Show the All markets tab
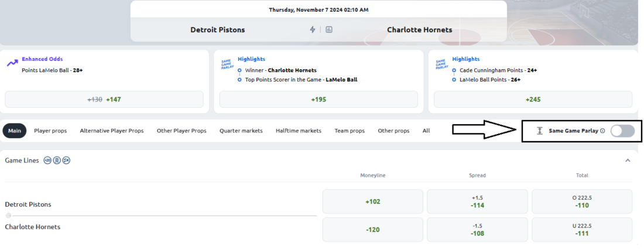Viewport: 644px width, 249px height. [426, 131]
